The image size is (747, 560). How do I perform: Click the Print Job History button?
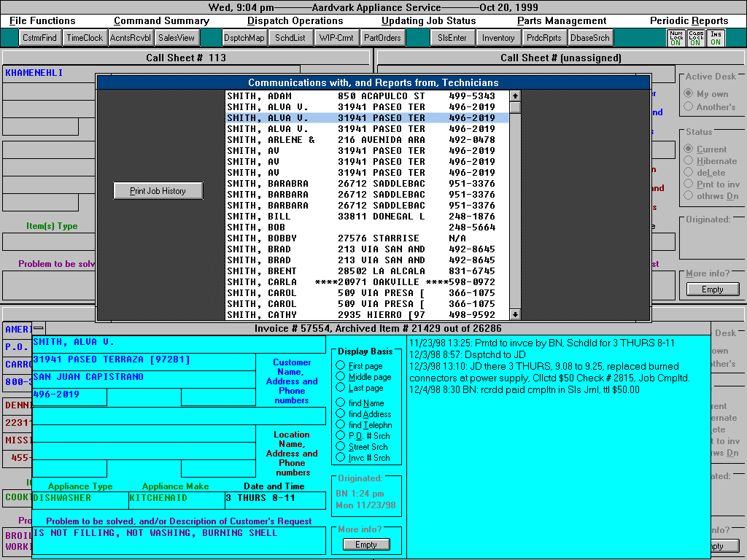coord(158,191)
